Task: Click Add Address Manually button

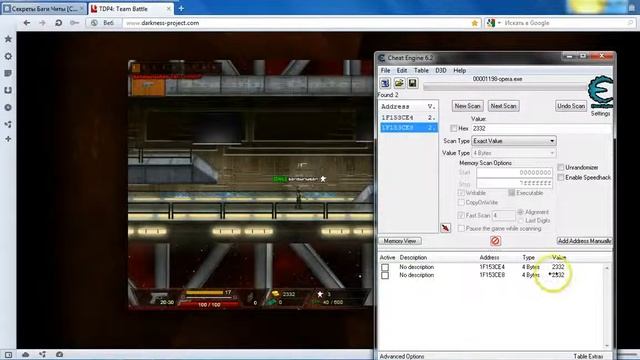Action: pyautogui.click(x=584, y=241)
